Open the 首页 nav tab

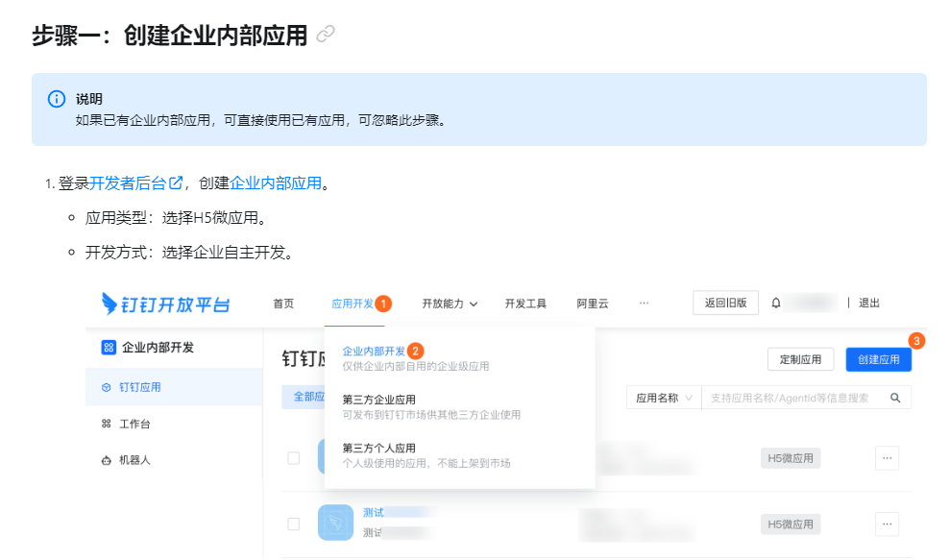[283, 304]
